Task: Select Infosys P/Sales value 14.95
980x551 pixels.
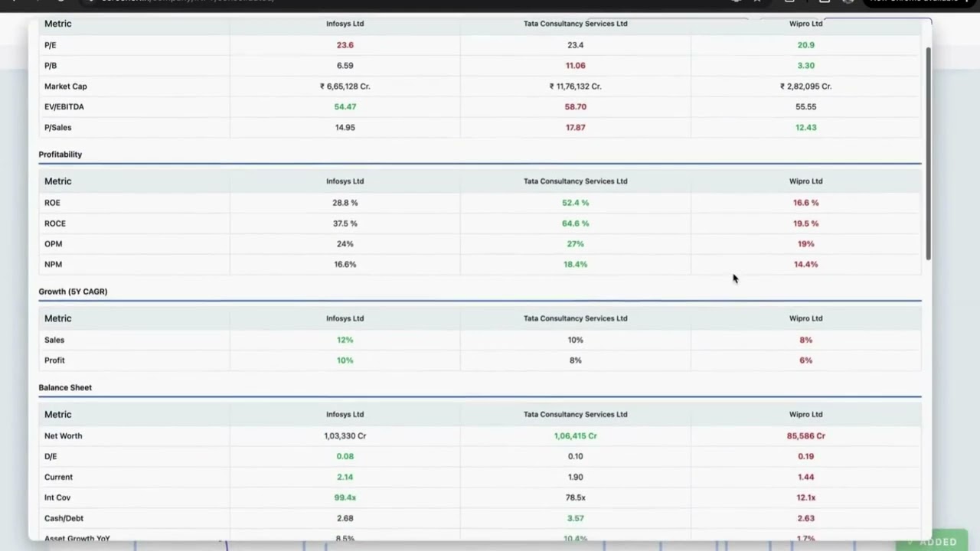Action: pyautogui.click(x=345, y=128)
